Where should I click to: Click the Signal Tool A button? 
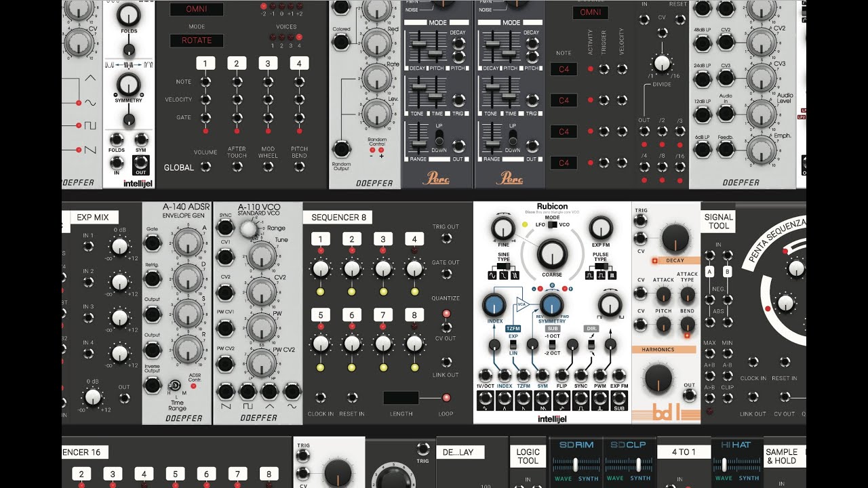[709, 272]
